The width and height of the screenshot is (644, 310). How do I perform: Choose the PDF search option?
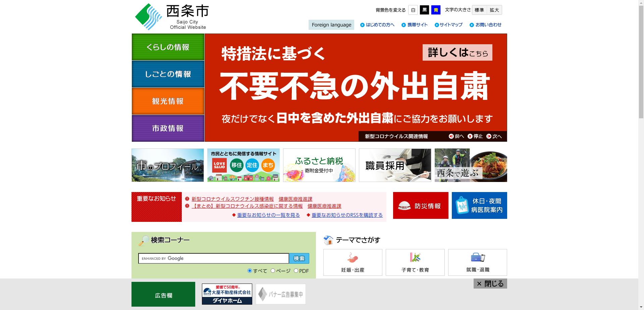click(x=297, y=270)
